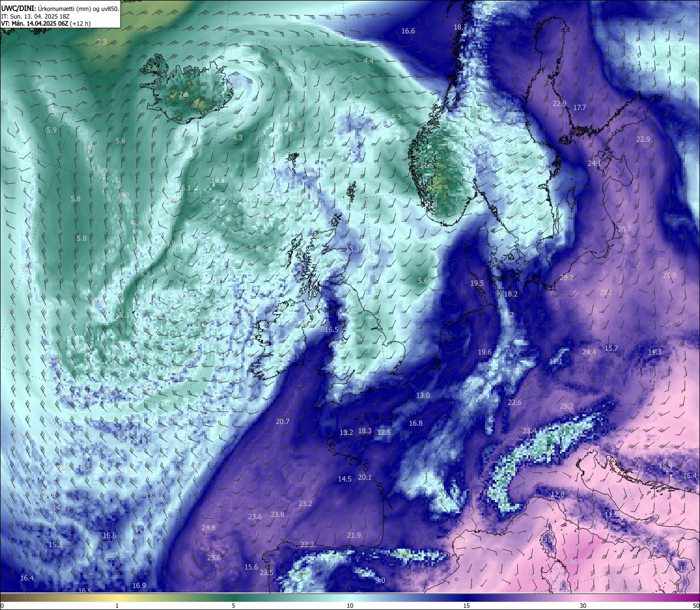Click the 22.6 value on the map
Image resolution: width=700 pixels, height=610 pixels.
(x=515, y=402)
